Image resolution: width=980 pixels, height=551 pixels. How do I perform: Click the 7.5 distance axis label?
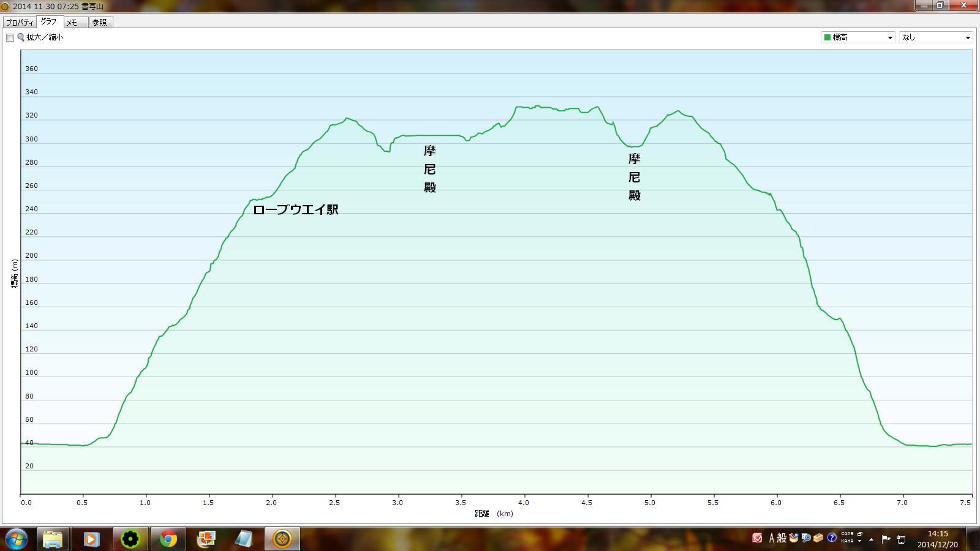click(966, 503)
